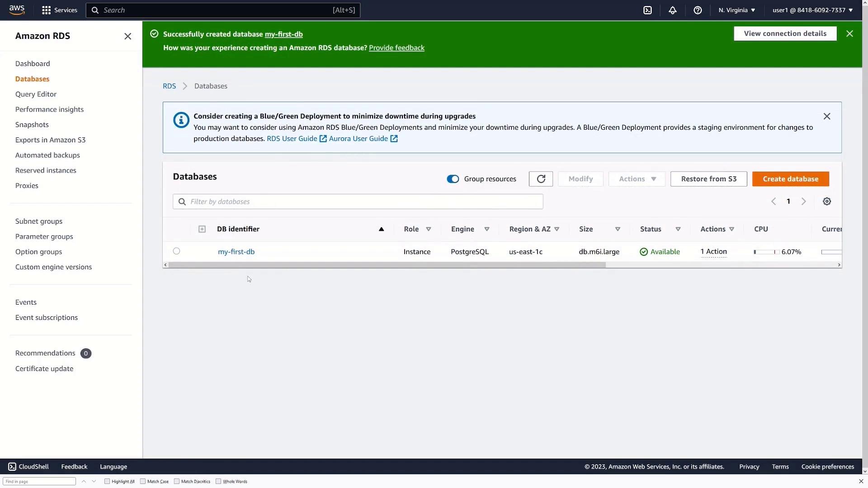Dismiss the Blue/Green Deployment info banner
Image resolution: width=868 pixels, height=488 pixels.
(x=827, y=116)
